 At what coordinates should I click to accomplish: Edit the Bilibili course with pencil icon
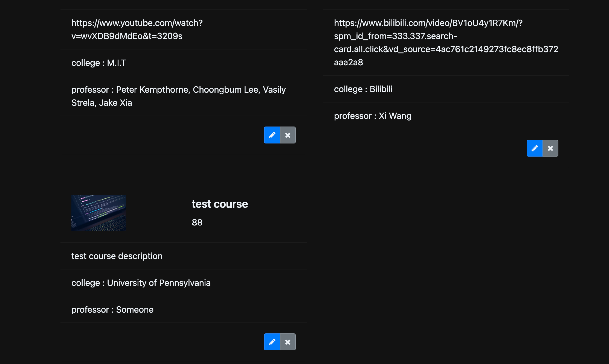click(535, 148)
